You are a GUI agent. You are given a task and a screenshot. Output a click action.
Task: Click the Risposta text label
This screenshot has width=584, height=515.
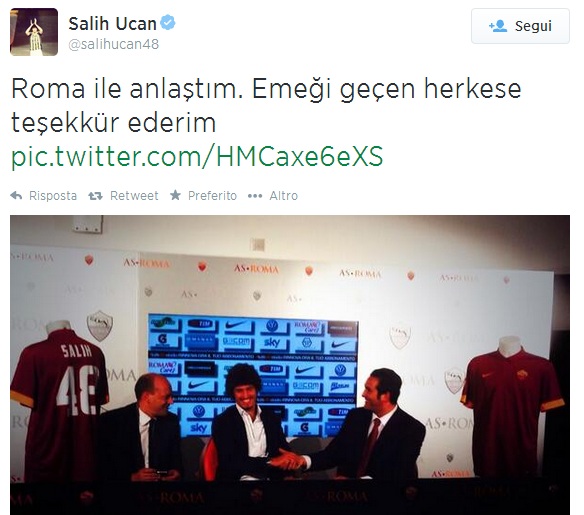(53, 195)
